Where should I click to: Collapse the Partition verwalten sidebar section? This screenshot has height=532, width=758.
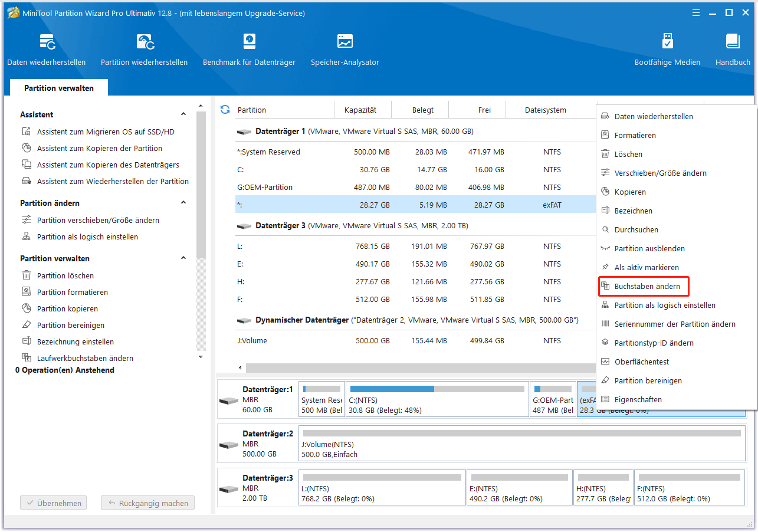[x=183, y=258]
